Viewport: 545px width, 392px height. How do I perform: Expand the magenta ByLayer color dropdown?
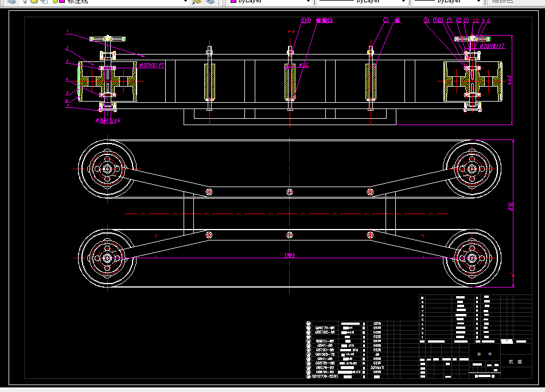tap(308, 2)
